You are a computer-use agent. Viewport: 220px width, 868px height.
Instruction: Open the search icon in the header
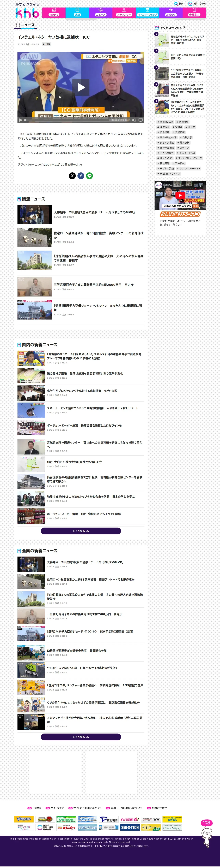point(176,4)
